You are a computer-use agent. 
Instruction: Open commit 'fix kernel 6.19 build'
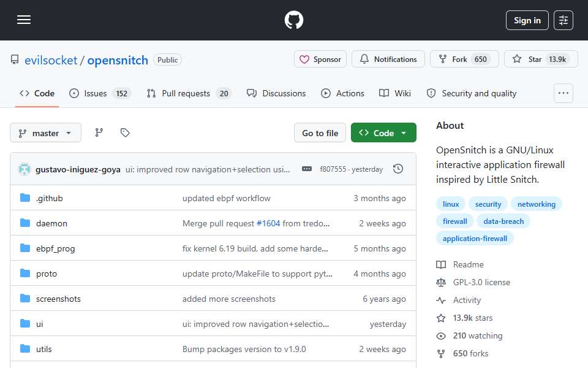coord(255,248)
